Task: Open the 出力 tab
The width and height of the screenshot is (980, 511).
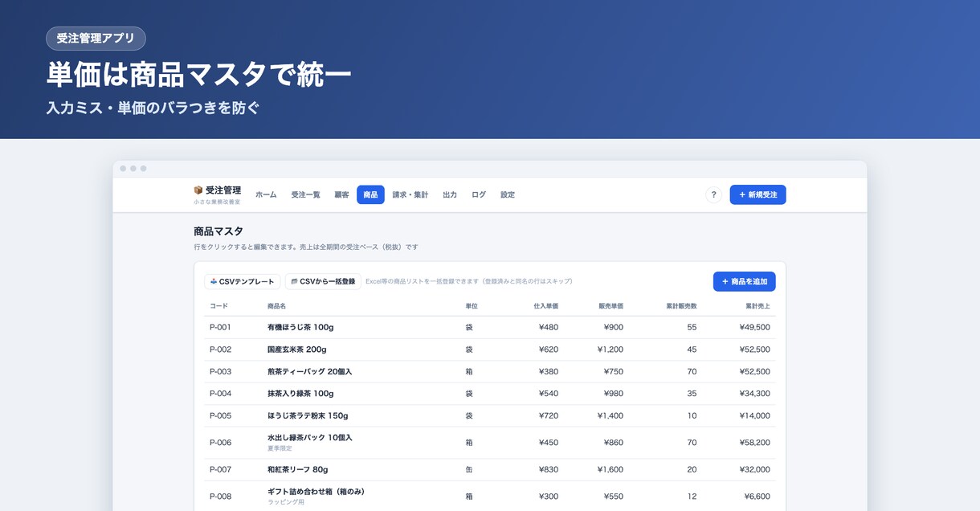Action: pyautogui.click(x=450, y=194)
